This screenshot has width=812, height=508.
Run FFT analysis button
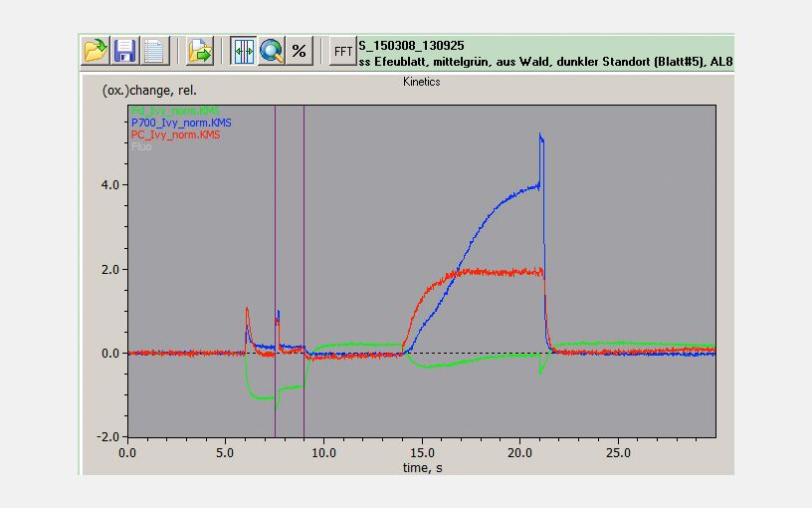343,51
